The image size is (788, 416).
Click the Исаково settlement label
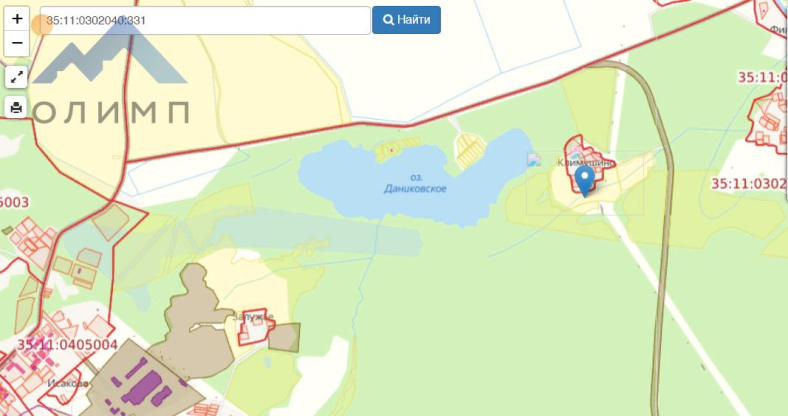(x=68, y=383)
